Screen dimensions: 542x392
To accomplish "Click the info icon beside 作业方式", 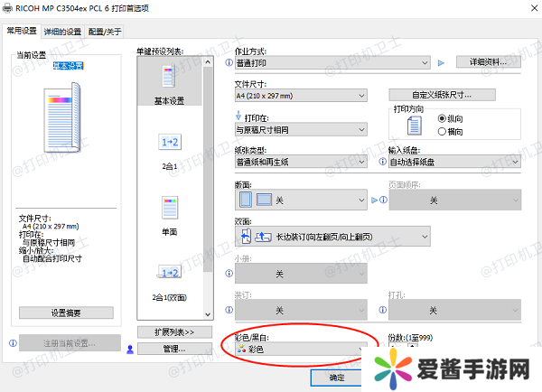I will (226, 63).
